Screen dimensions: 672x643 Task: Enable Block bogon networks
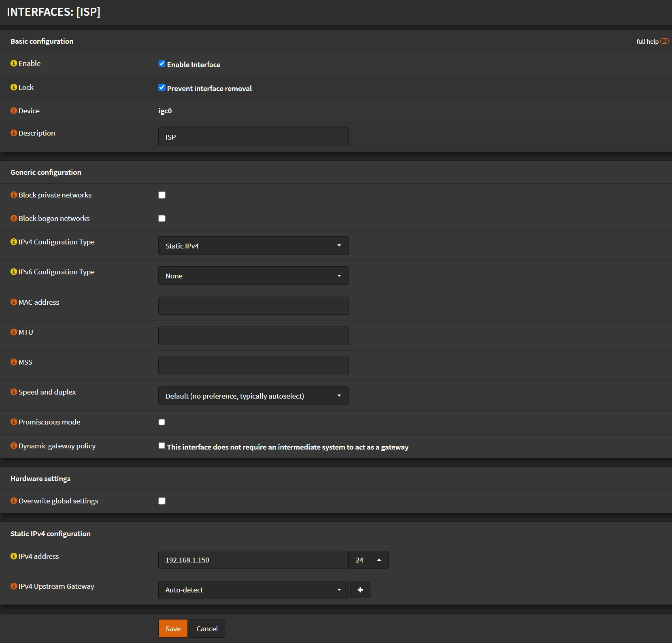tap(162, 218)
